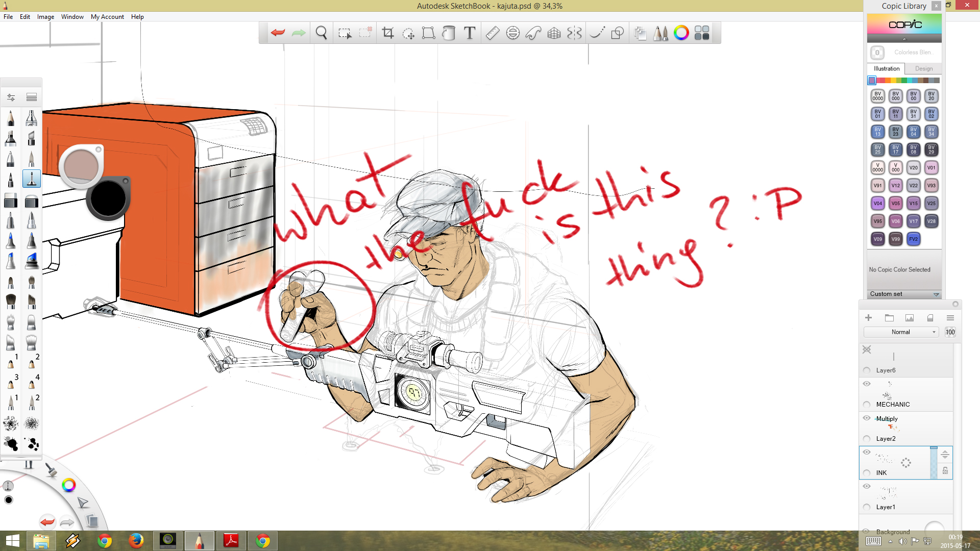Select the Colorless Blender 0 marker
The image size is (980, 551).
[877, 52]
